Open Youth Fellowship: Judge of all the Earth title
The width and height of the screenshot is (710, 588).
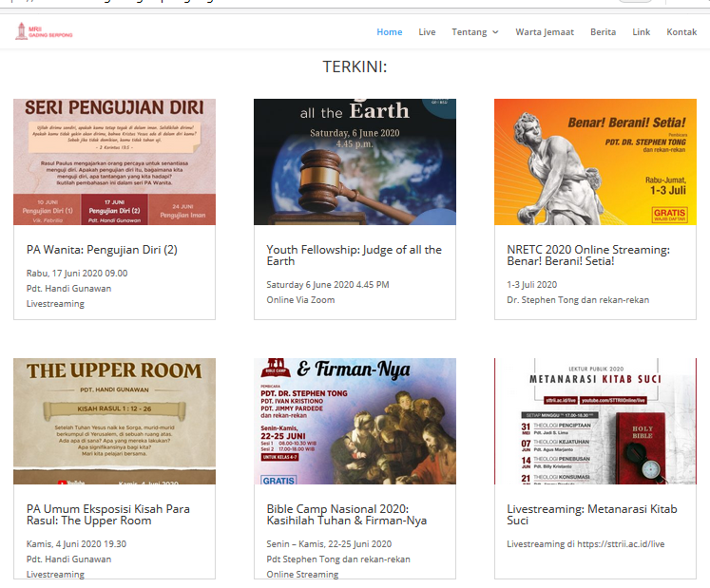355,256
